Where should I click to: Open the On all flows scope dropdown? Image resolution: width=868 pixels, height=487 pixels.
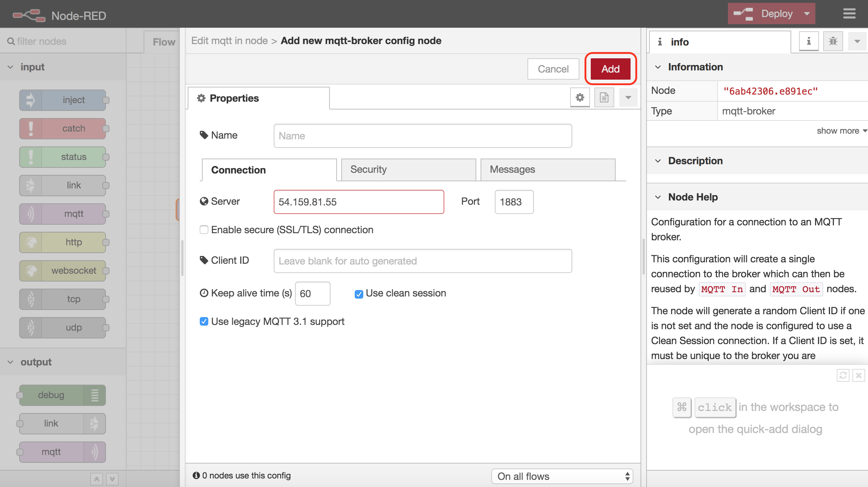tap(562, 476)
